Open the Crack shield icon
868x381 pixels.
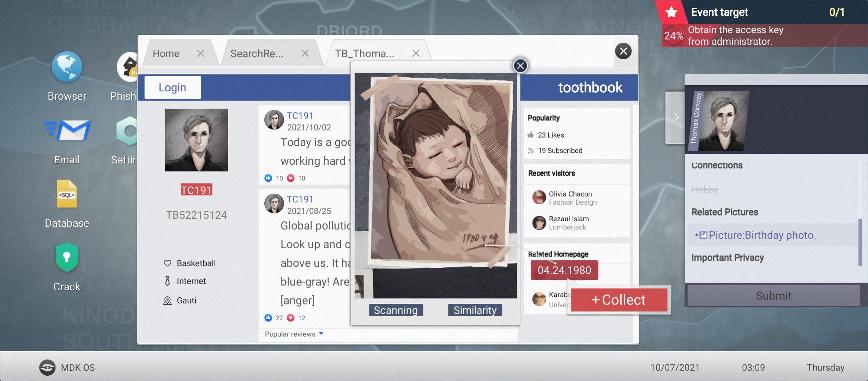click(x=67, y=257)
